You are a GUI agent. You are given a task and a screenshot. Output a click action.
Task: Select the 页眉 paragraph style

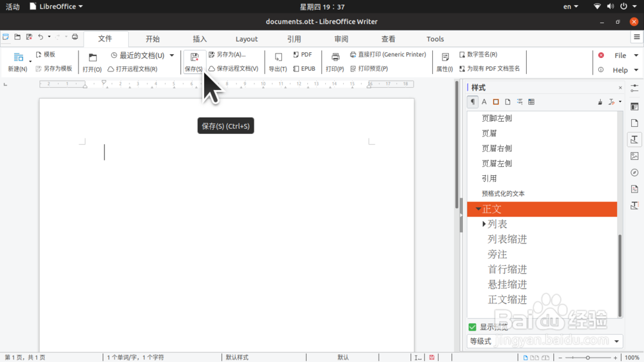pos(489,133)
